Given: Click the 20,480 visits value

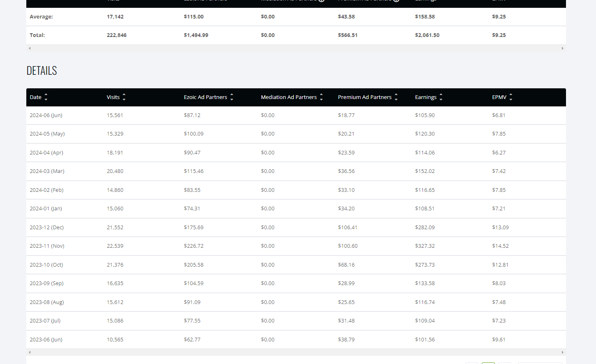Looking at the screenshot, I should point(115,171).
